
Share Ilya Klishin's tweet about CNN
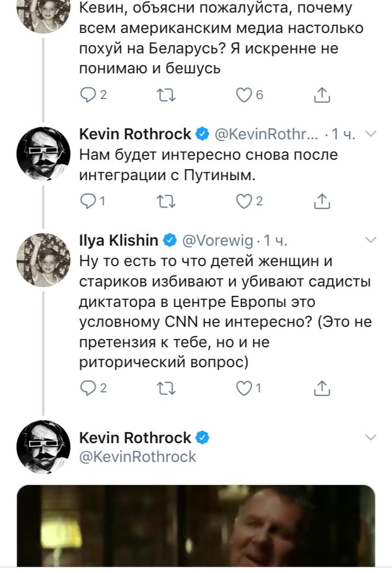(x=322, y=388)
